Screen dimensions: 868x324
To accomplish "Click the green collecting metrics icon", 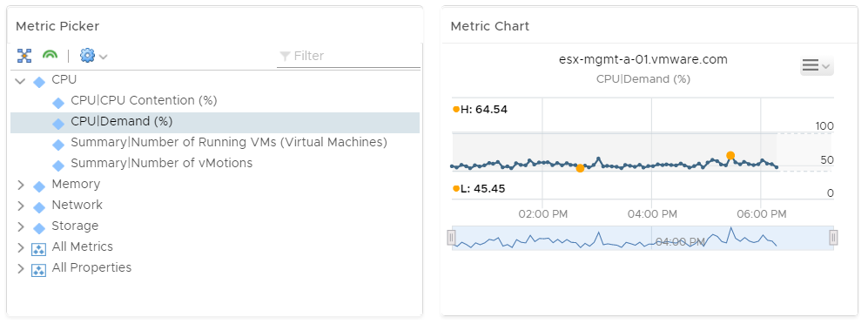I will click(x=50, y=56).
